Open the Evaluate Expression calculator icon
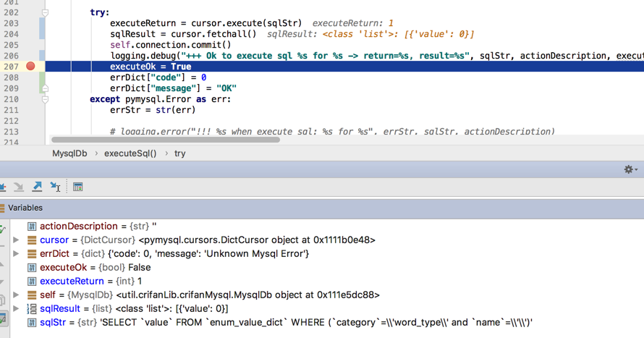The image size is (644, 338). [77, 187]
